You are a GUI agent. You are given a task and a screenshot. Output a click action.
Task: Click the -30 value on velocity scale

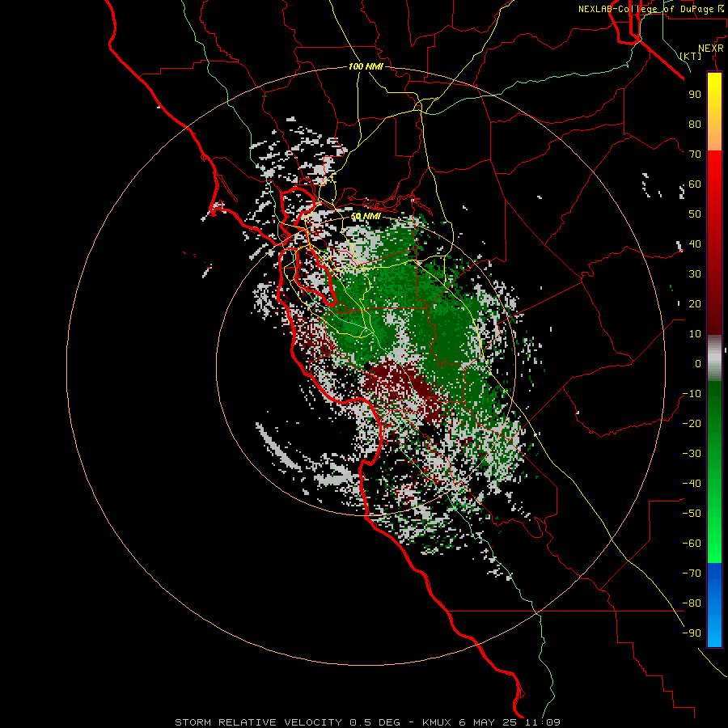click(x=692, y=454)
